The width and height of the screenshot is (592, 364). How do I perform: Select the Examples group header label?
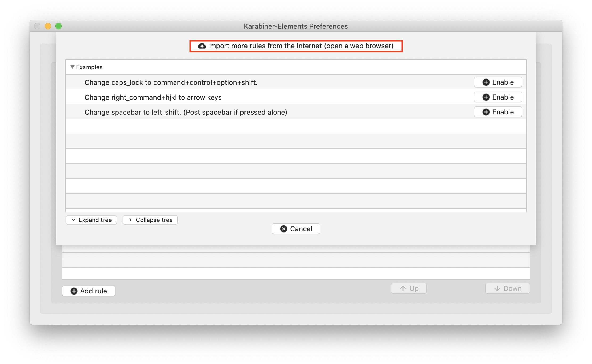pos(89,67)
